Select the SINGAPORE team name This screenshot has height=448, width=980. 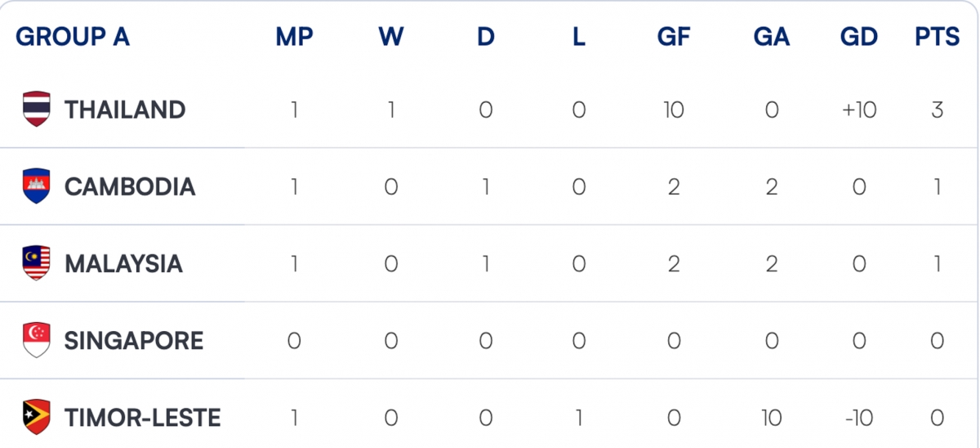click(x=134, y=340)
